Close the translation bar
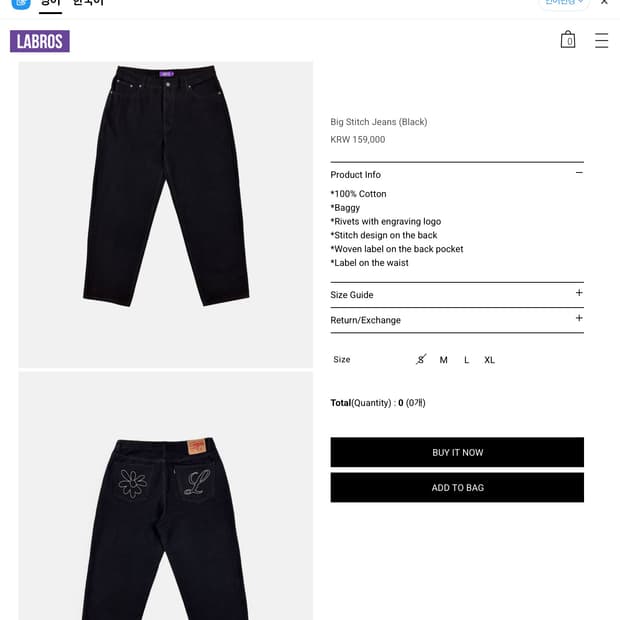 coord(604,2)
